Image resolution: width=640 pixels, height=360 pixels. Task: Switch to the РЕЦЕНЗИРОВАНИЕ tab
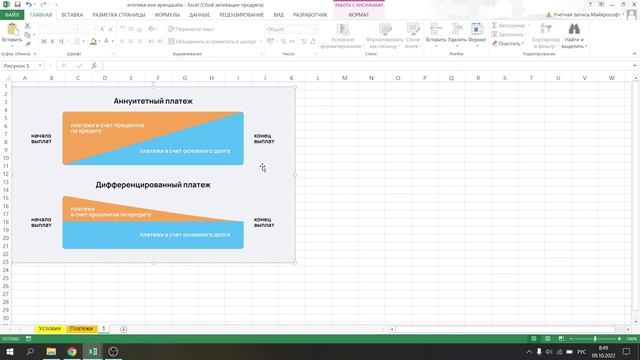click(242, 15)
